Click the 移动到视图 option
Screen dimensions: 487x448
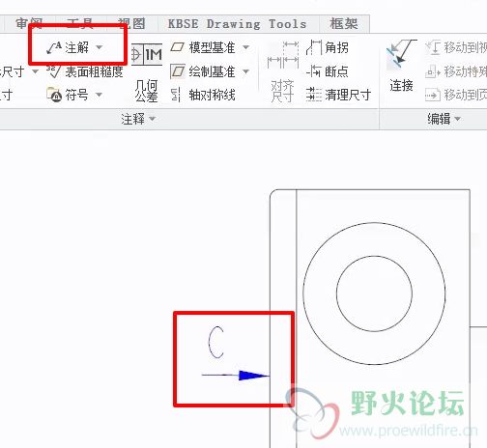456,47
